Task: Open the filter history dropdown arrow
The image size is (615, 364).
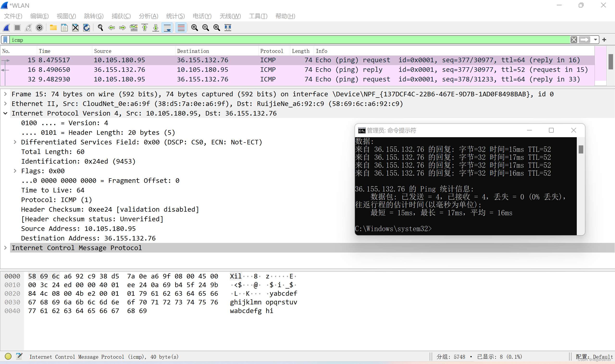Action: click(x=595, y=40)
